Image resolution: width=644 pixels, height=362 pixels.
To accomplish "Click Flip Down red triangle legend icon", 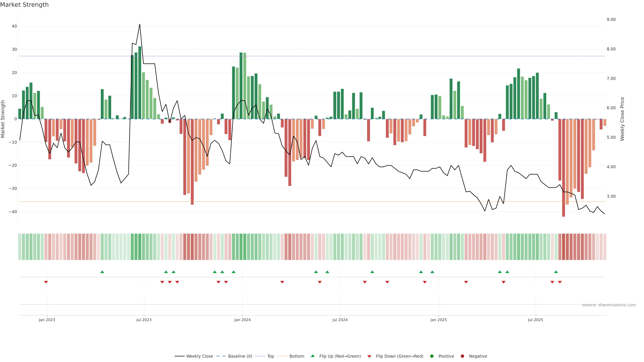I will pyautogui.click(x=369, y=356).
